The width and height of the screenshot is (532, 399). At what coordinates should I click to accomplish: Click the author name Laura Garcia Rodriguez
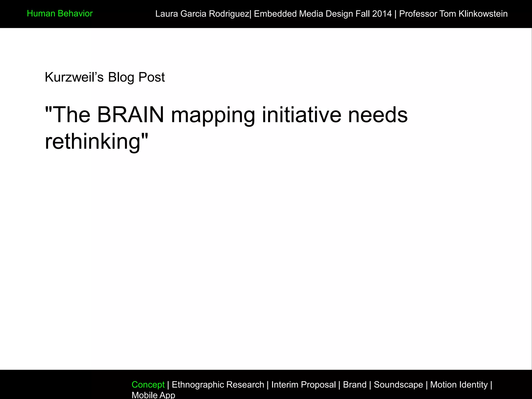(202, 14)
